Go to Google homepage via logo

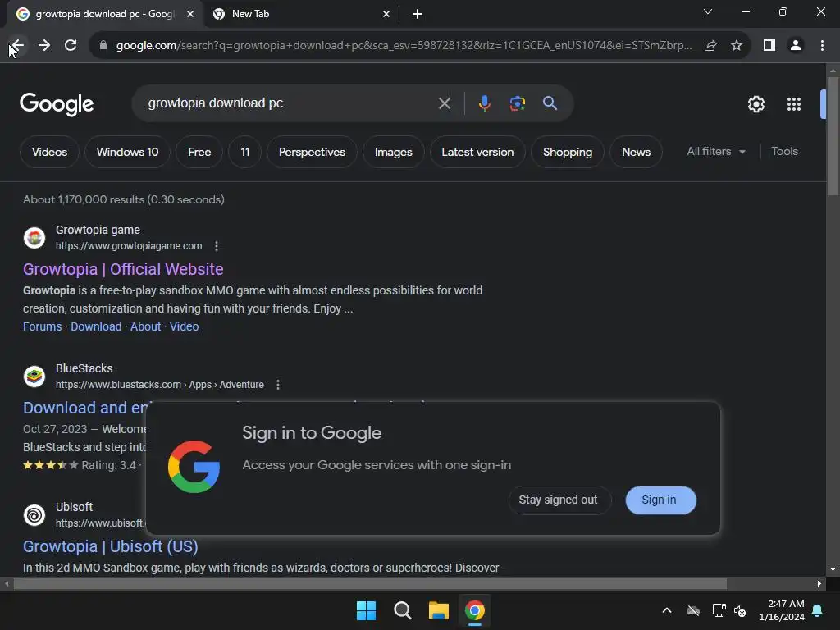(x=57, y=104)
